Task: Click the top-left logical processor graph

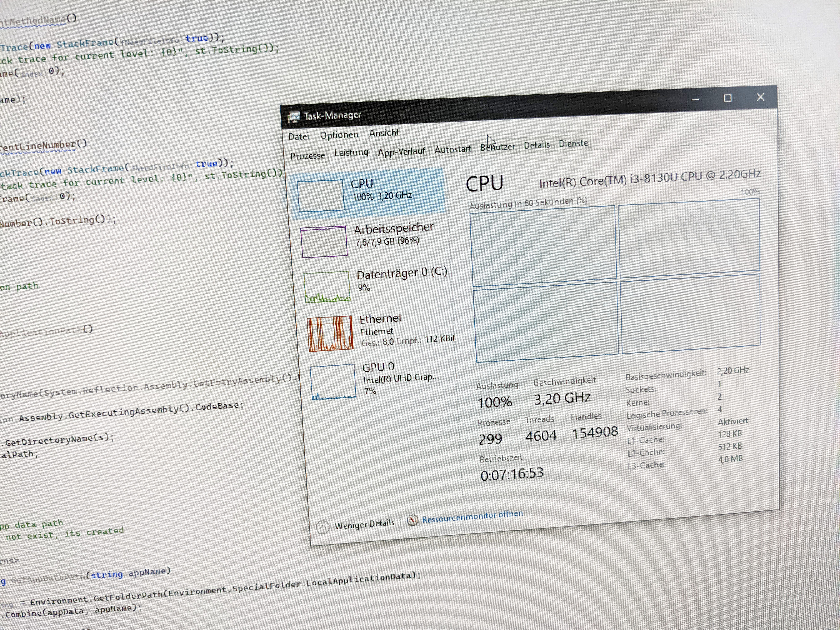Action: coord(543,246)
